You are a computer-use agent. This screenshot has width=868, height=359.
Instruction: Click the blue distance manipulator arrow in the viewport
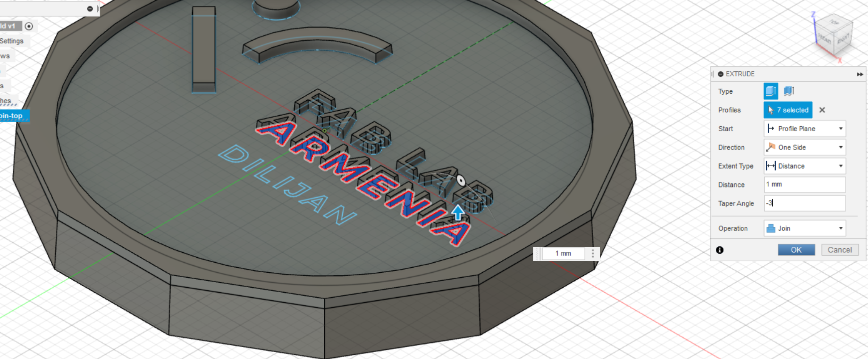click(x=458, y=212)
